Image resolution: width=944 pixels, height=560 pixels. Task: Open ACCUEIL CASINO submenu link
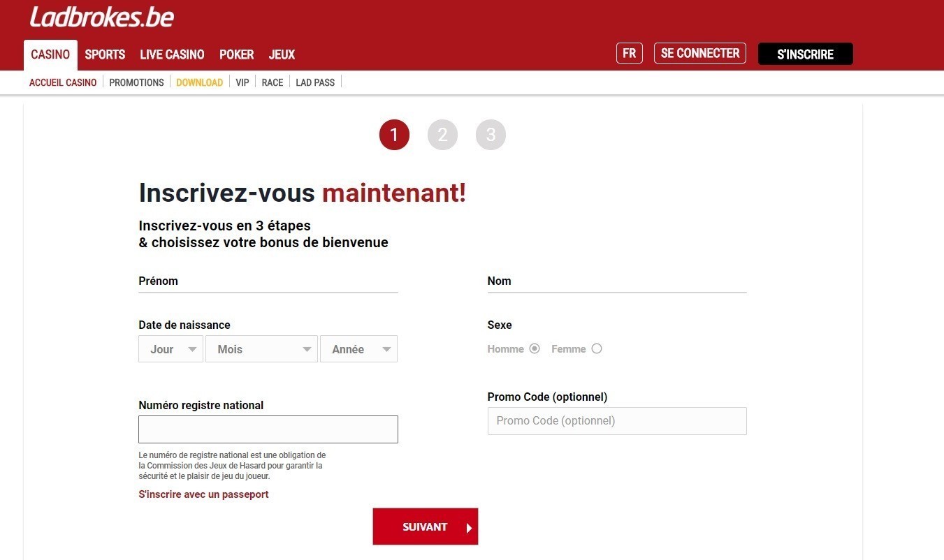[x=63, y=82]
